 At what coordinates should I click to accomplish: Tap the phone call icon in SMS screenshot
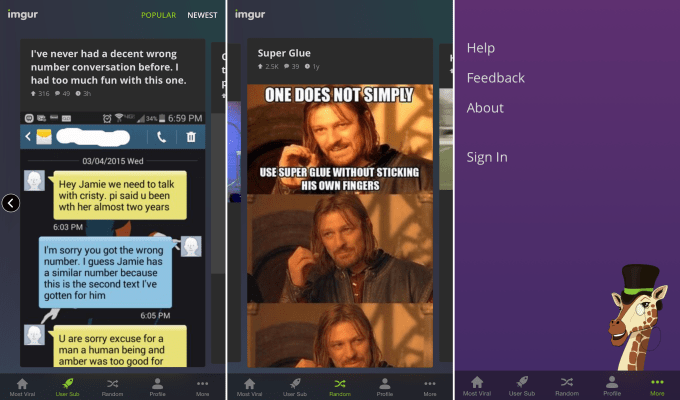click(161, 138)
